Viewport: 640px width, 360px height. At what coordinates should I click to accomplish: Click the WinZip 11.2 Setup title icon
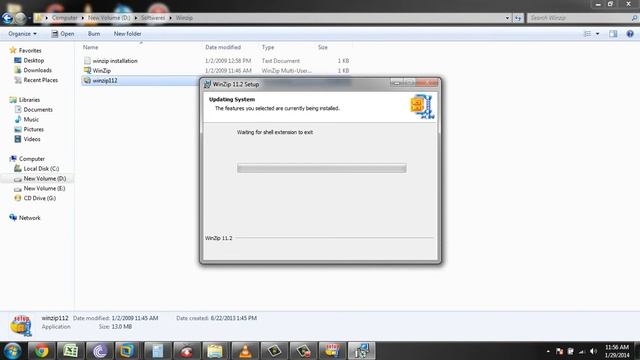click(207, 84)
